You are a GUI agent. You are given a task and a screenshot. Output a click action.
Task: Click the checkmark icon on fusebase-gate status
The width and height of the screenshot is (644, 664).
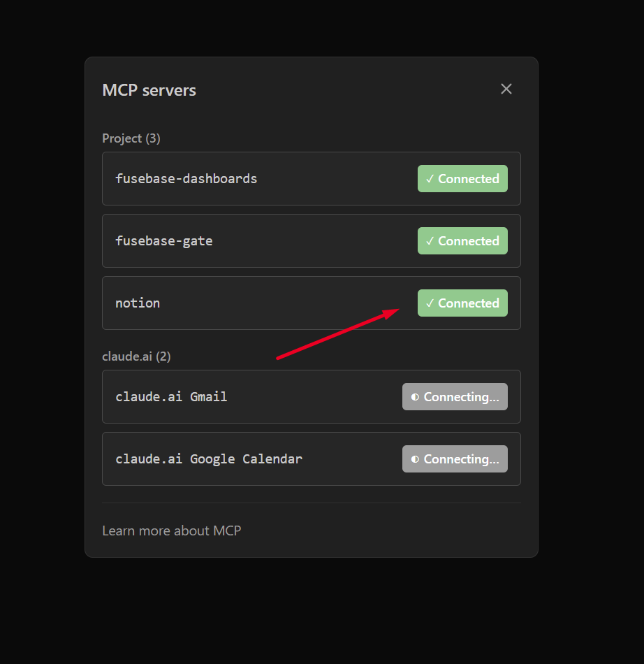pyautogui.click(x=430, y=241)
